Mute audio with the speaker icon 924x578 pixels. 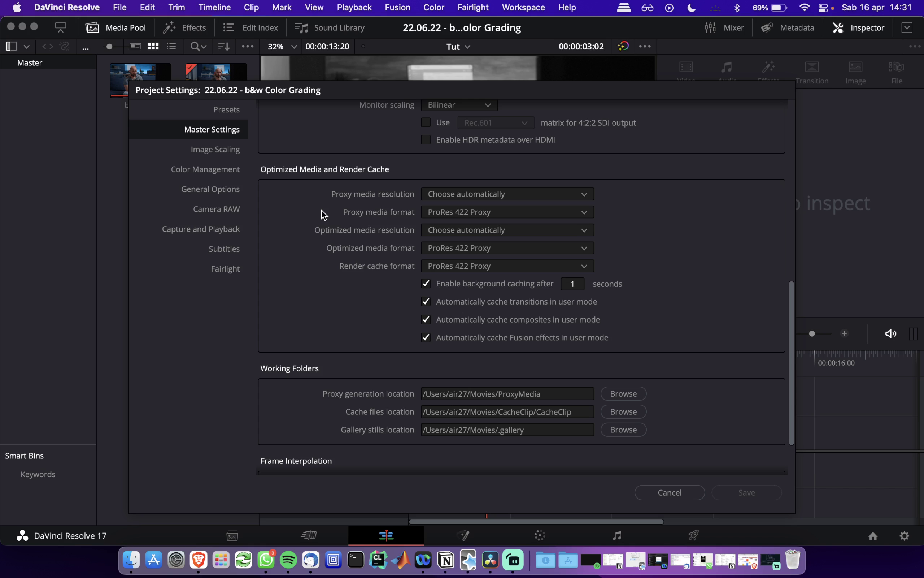[890, 334]
